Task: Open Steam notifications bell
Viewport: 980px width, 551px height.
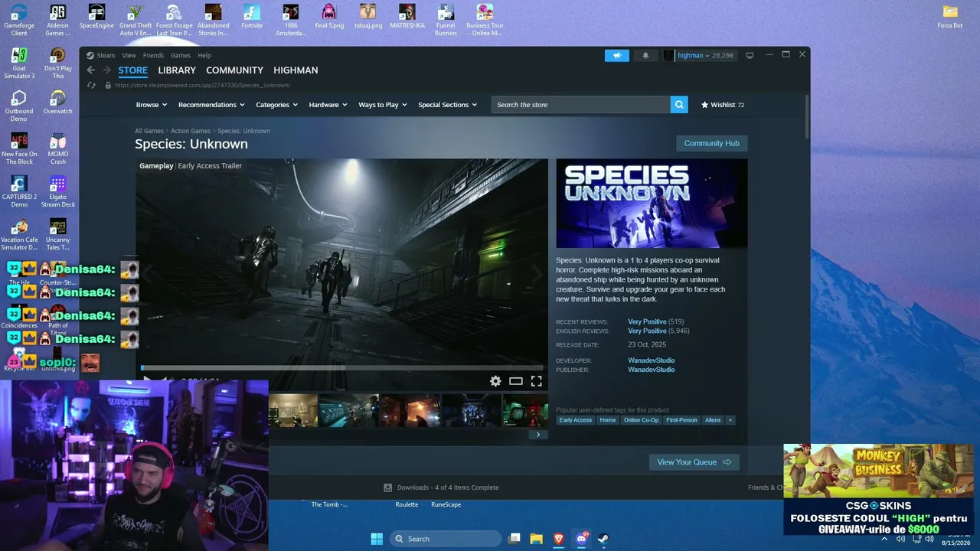Action: pos(645,55)
